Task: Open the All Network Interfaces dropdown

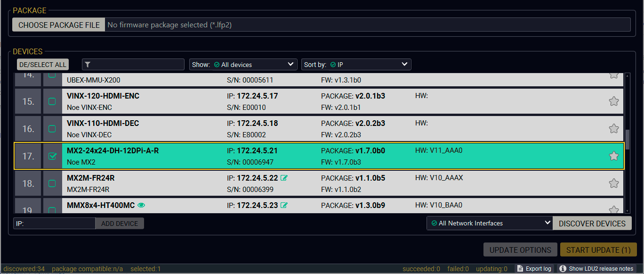Action: 490,223
